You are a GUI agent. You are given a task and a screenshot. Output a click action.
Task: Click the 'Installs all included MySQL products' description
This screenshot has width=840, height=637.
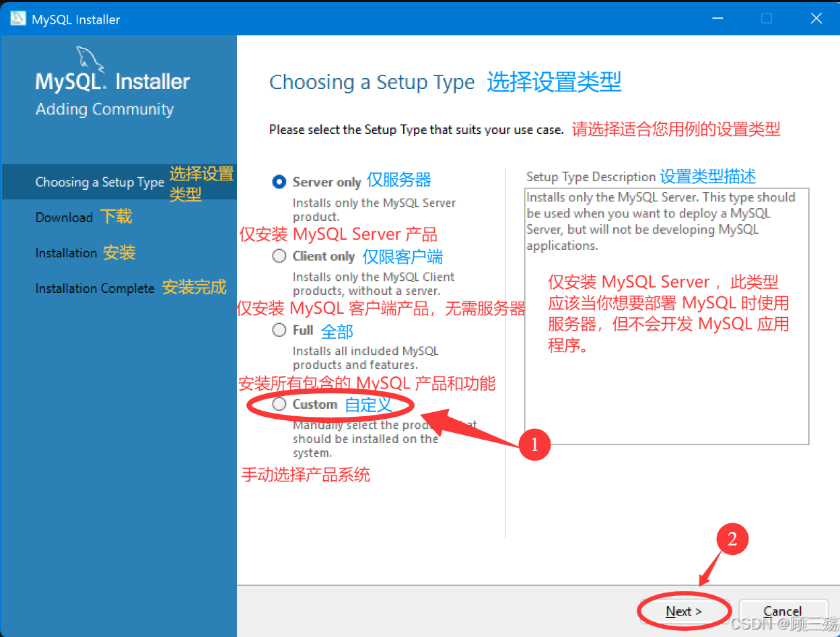pyautogui.click(x=365, y=358)
